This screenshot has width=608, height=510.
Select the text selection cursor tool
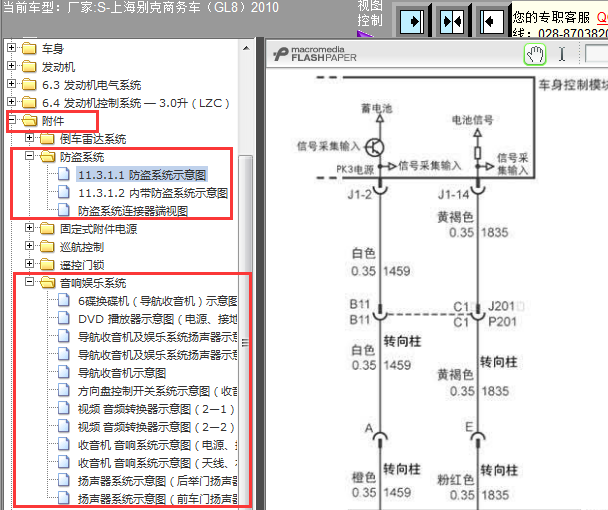click(x=562, y=54)
